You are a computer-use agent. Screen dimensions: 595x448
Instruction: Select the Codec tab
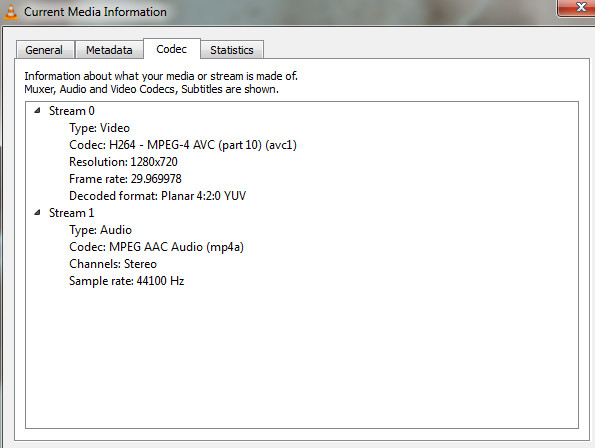[x=172, y=49]
